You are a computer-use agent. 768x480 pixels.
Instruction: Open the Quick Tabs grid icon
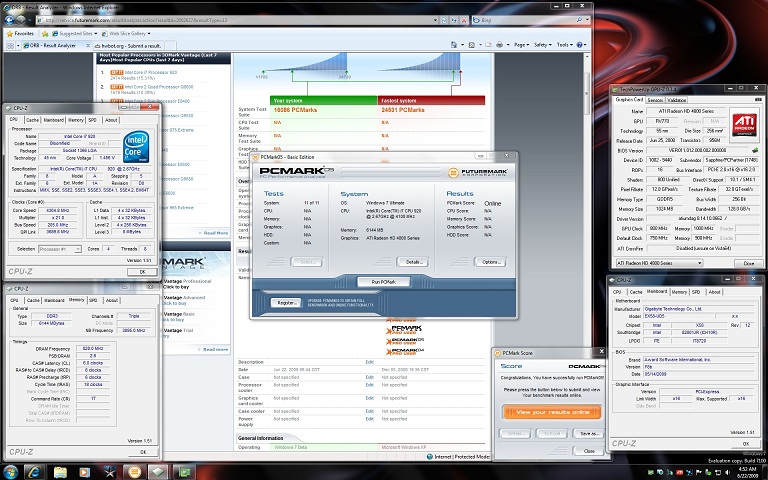(x=10, y=46)
